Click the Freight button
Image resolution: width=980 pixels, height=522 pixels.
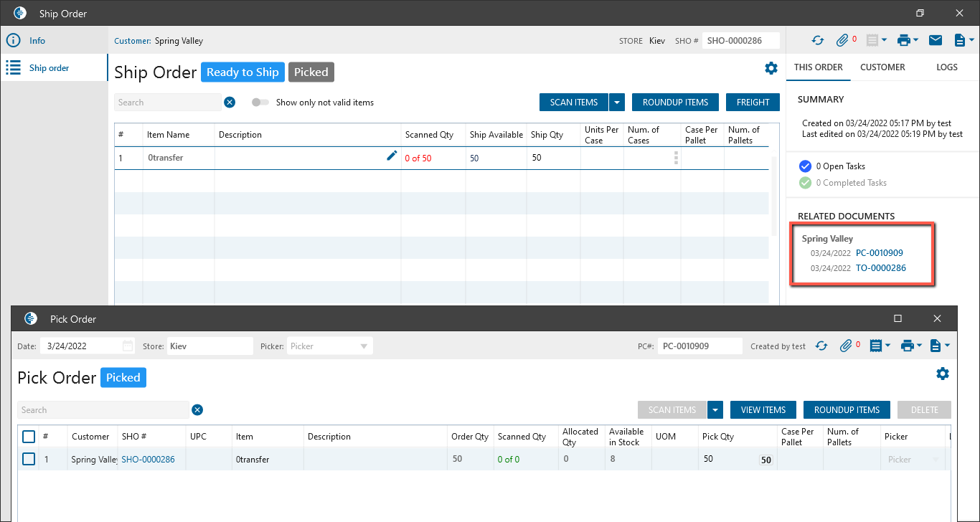[x=753, y=103]
